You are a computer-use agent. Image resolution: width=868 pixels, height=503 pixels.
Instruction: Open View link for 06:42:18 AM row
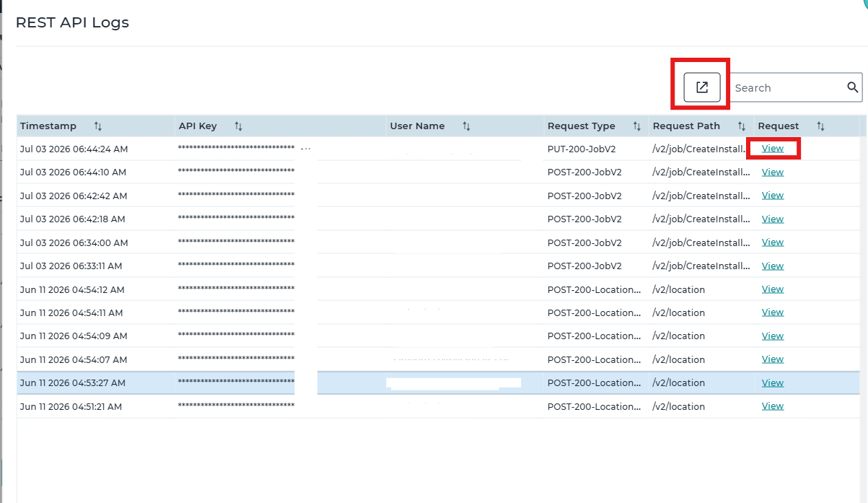(x=773, y=219)
